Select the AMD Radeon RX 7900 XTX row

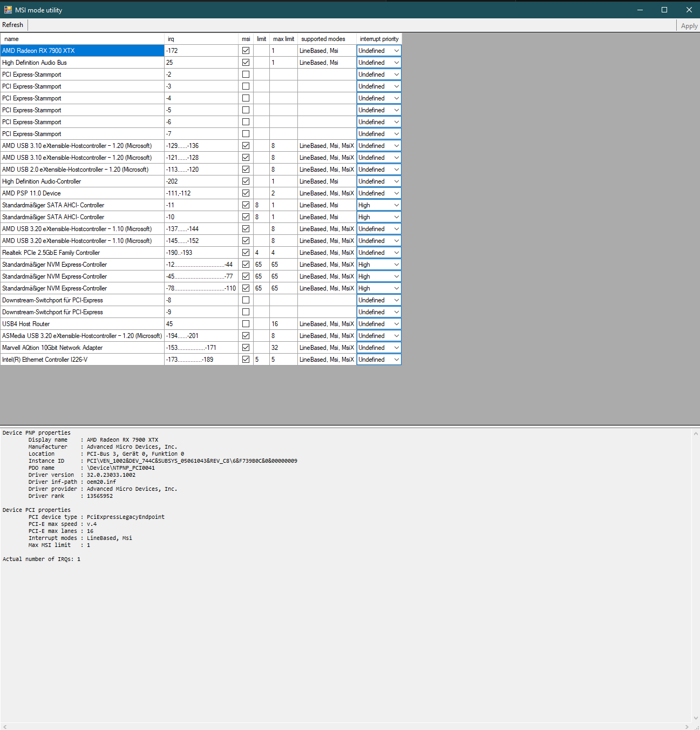82,51
